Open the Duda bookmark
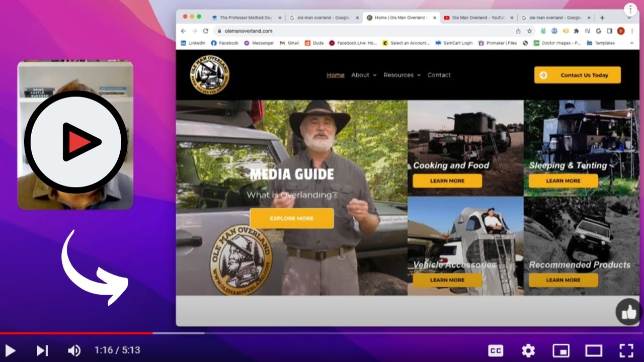The image size is (644, 362). [314, 43]
